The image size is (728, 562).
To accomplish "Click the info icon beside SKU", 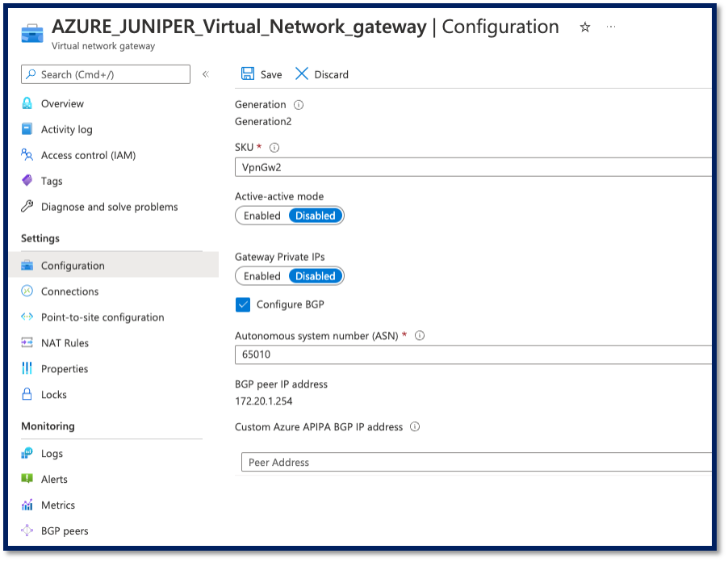I will click(275, 147).
